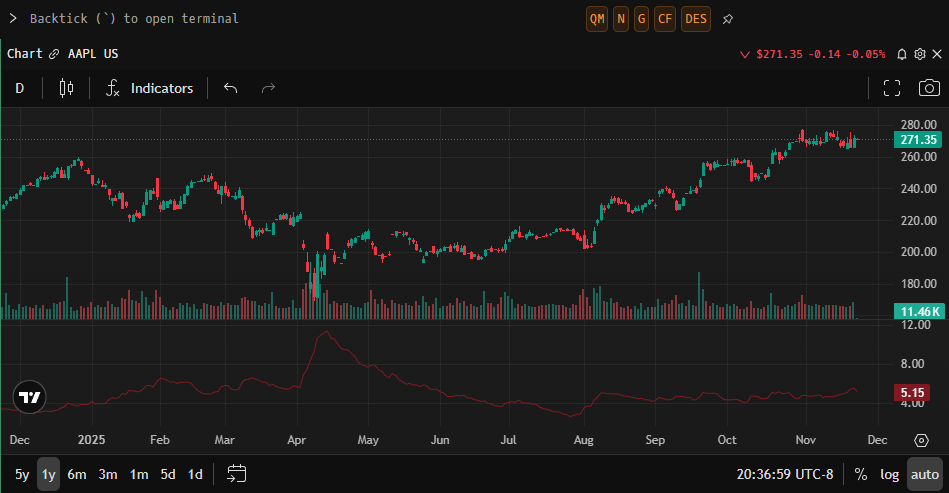Image resolution: width=949 pixels, height=493 pixels.
Task: Switch to 6m time range
Action: pyautogui.click(x=77, y=474)
